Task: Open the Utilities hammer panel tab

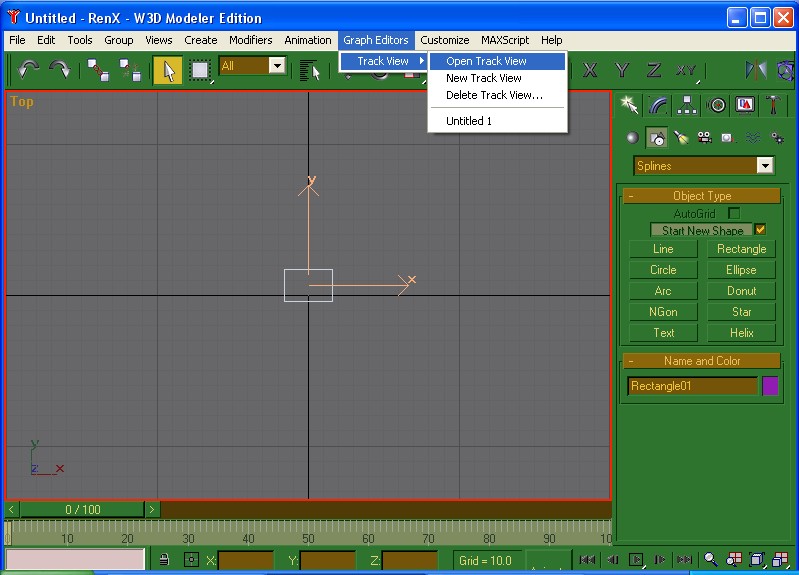Action: (x=775, y=105)
